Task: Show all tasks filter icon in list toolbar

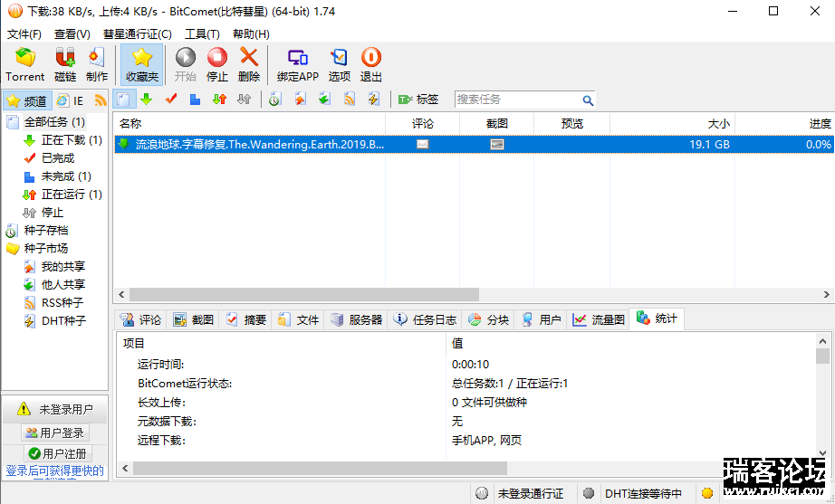Action: 123,100
